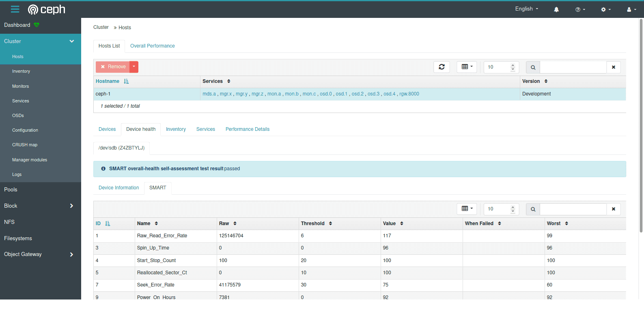Viewport: 644px width, 319px height.
Task: Toggle column visibility for the hosts table
Action: click(x=467, y=67)
